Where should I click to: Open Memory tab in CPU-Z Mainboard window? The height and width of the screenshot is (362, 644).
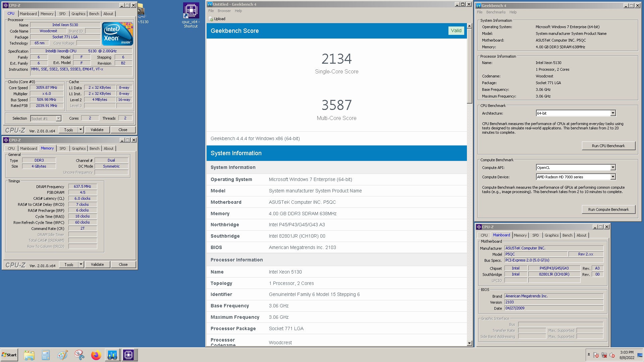pos(520,235)
